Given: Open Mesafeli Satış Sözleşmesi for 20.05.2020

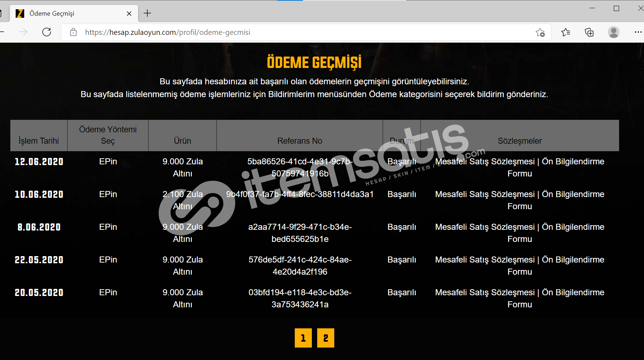Looking at the screenshot, I should click(485, 292).
